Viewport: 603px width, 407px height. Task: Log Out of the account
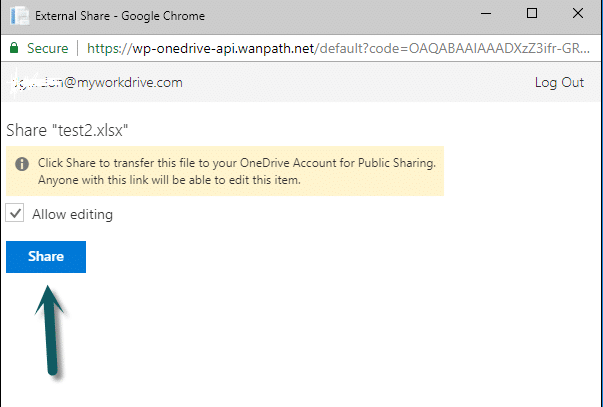point(559,82)
